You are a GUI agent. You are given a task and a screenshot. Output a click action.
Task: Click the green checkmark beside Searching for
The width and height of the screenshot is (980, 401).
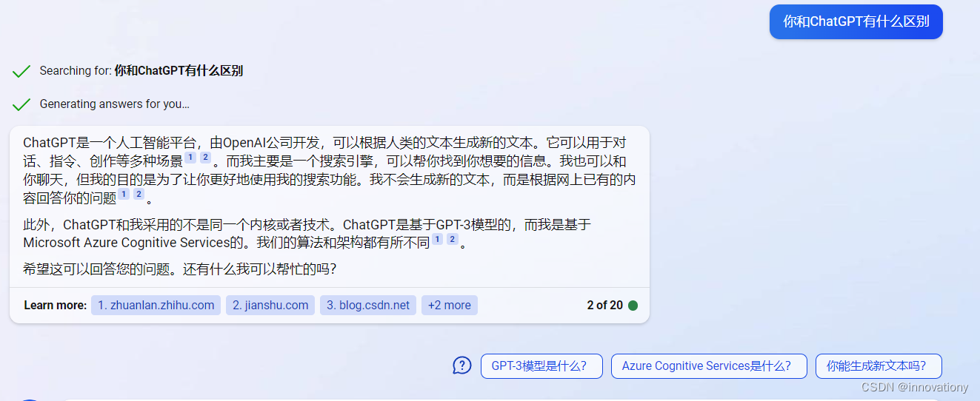point(21,72)
